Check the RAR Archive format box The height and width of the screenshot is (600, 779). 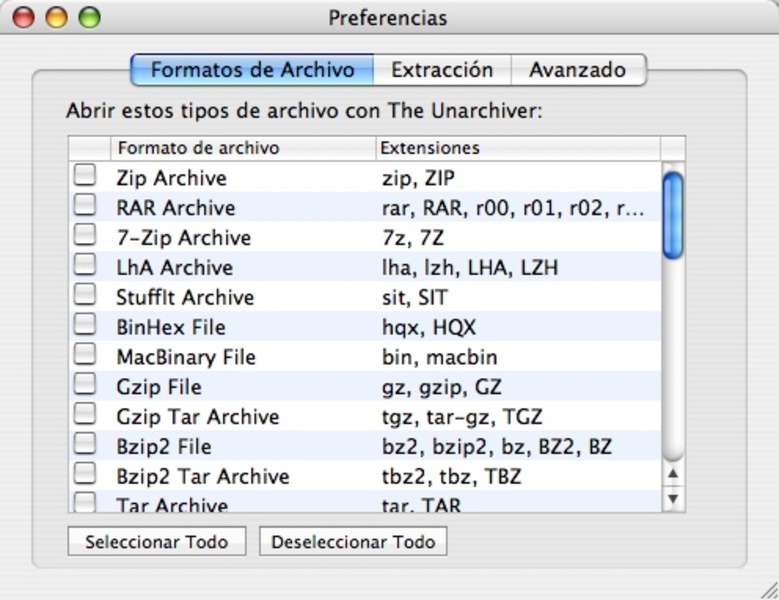(x=86, y=206)
